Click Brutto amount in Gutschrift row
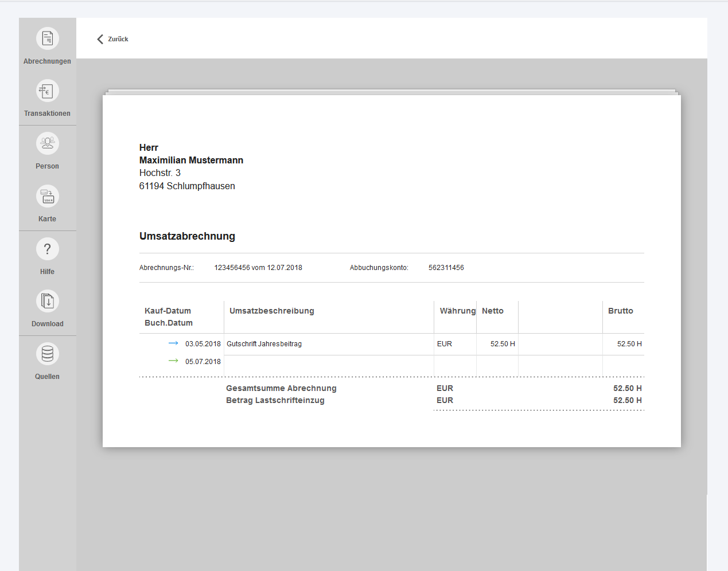 (629, 344)
